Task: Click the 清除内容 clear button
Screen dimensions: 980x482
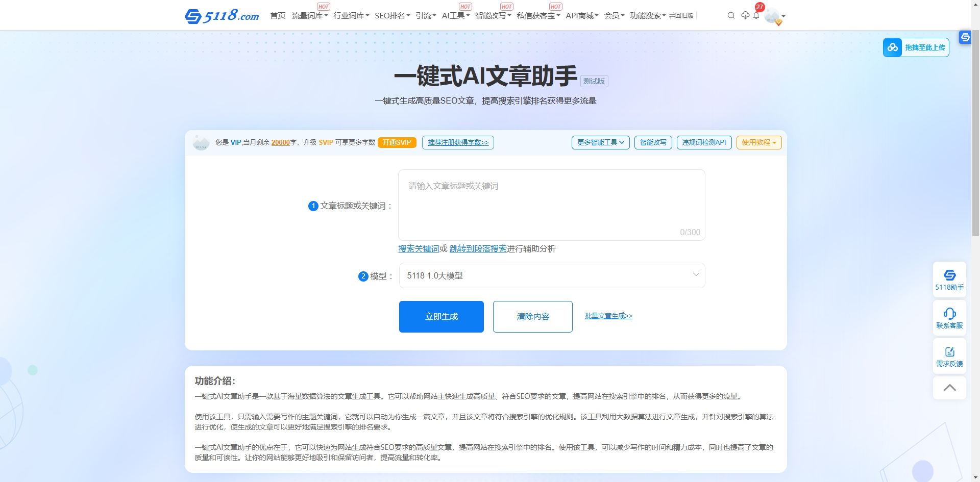Action: pyautogui.click(x=532, y=316)
